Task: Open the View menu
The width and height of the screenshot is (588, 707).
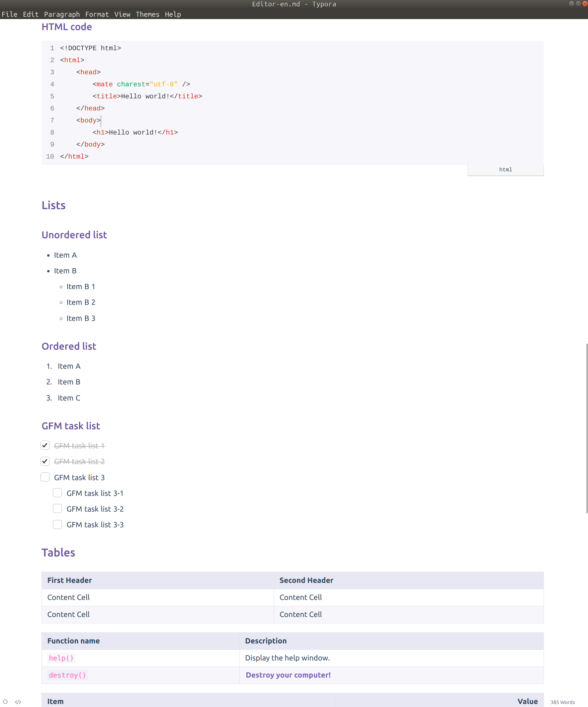Action: tap(122, 14)
